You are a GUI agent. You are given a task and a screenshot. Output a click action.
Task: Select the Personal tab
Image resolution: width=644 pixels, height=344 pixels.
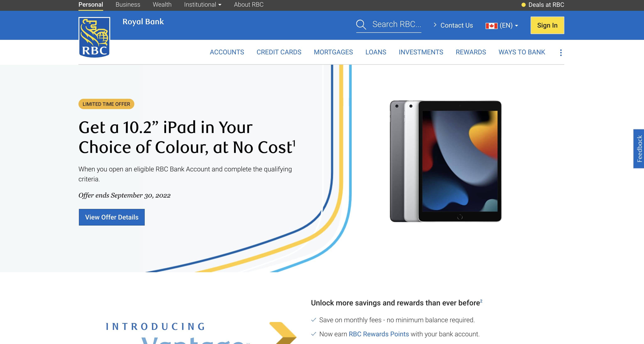(x=91, y=5)
